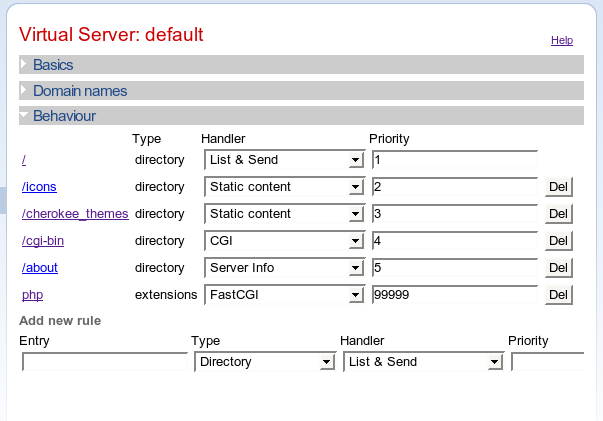Open new rule Handler dropdown
This screenshot has width=603, height=421.
(x=423, y=362)
